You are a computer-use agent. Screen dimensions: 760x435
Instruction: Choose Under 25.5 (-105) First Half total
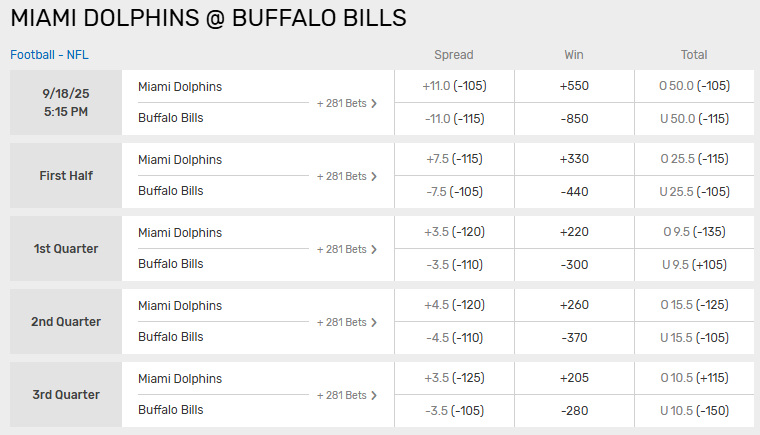pos(694,191)
